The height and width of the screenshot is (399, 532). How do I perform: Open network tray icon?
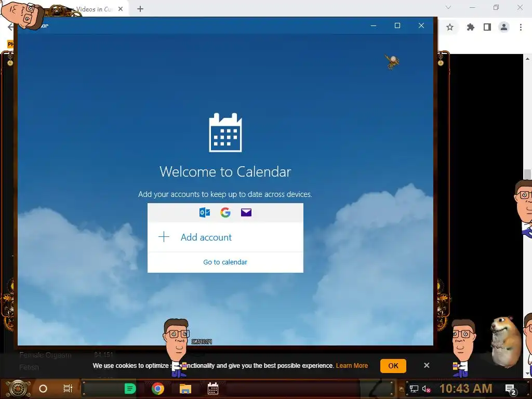point(414,389)
